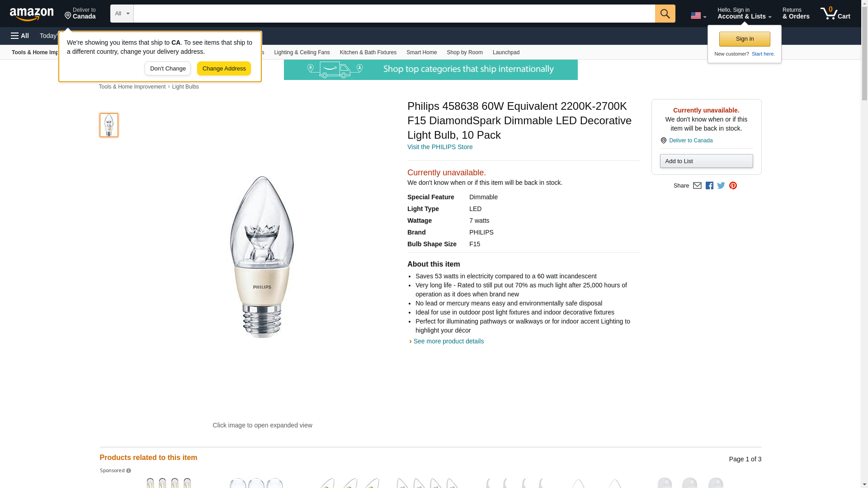This screenshot has width=868, height=488.
Task: Click Visit the PHILIPS Store link
Action: click(x=439, y=147)
